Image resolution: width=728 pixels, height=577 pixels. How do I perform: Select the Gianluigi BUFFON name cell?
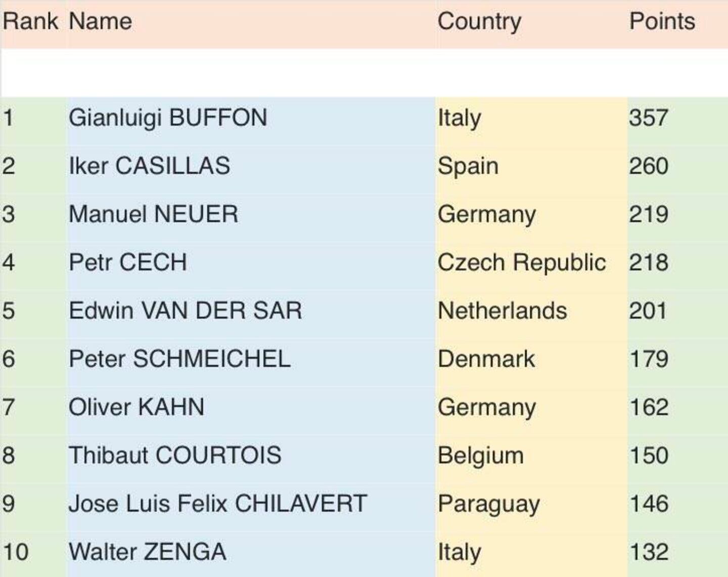click(168, 118)
